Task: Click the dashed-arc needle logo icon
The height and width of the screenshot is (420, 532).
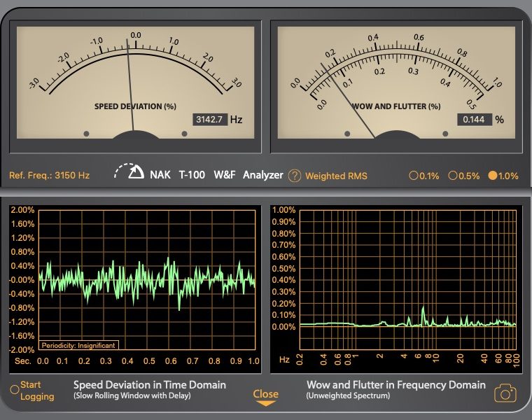Action: coord(130,172)
